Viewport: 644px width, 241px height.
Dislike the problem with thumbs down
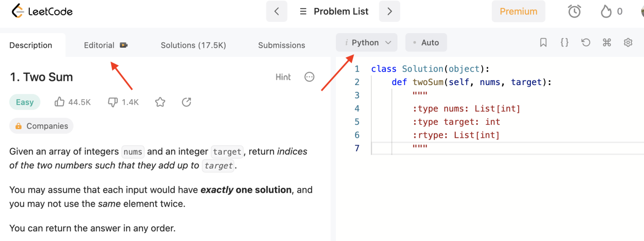click(x=113, y=102)
